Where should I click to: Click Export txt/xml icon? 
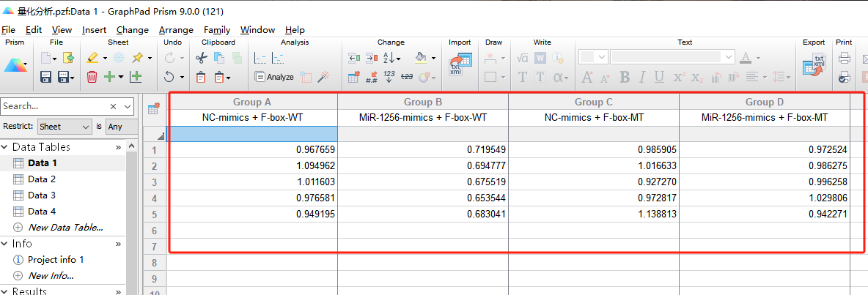point(814,64)
